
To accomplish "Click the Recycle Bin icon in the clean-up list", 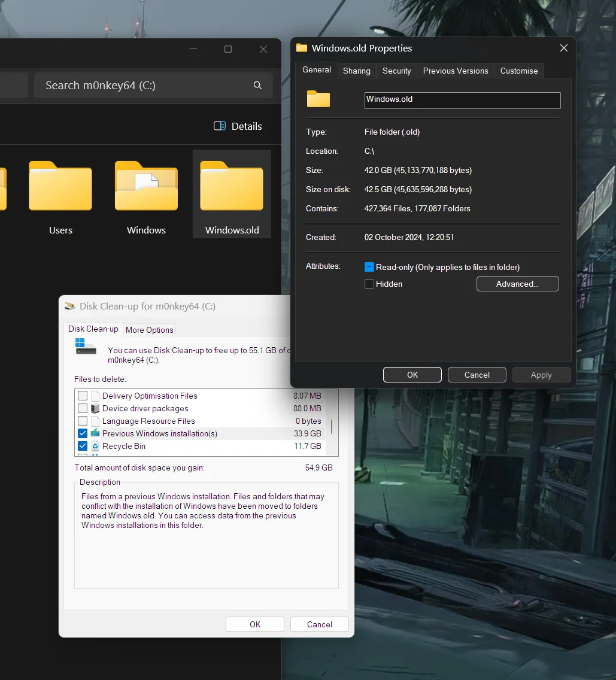I will tap(95, 446).
